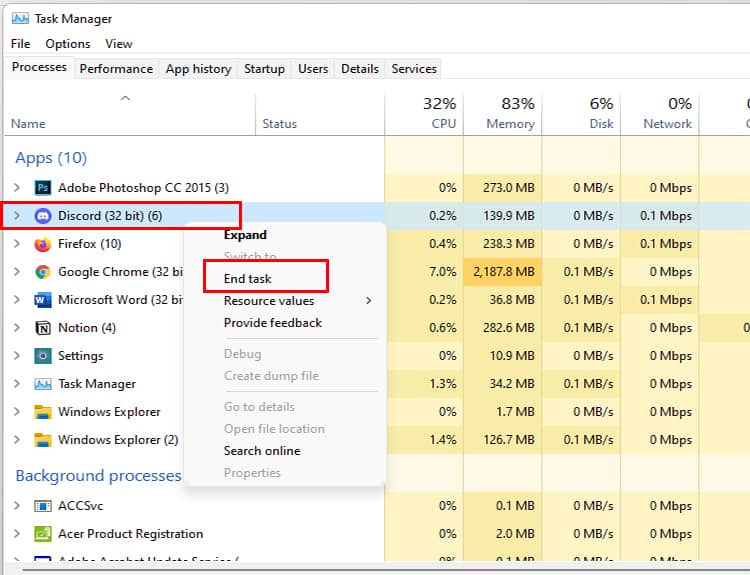Click the Adobe Photoshop CC icon
Image resolution: width=750 pixels, height=575 pixels.
(43, 188)
